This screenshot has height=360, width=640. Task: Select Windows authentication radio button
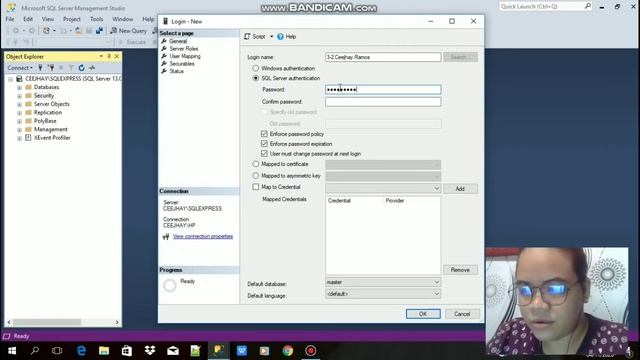256,68
